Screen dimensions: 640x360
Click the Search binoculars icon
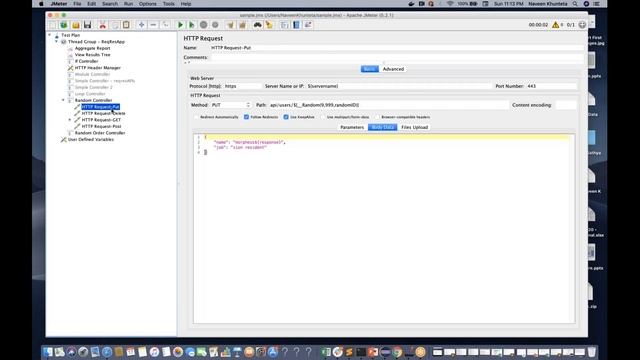(x=258, y=25)
